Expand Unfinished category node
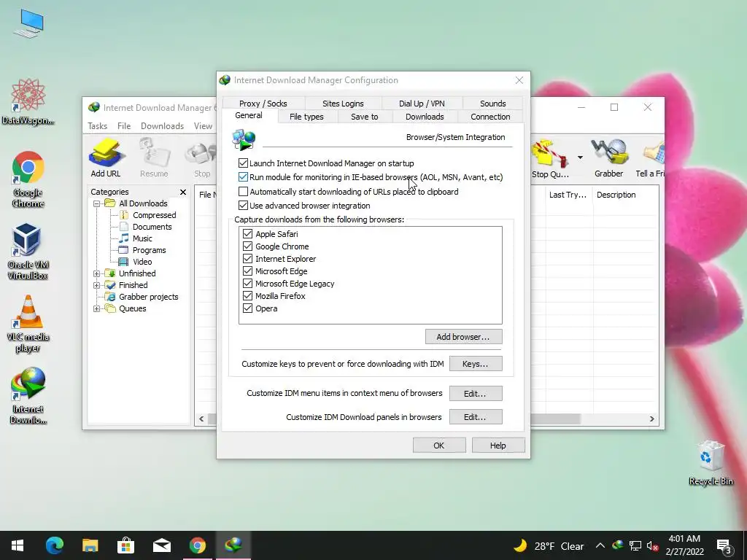Image resolution: width=747 pixels, height=560 pixels. point(97,273)
